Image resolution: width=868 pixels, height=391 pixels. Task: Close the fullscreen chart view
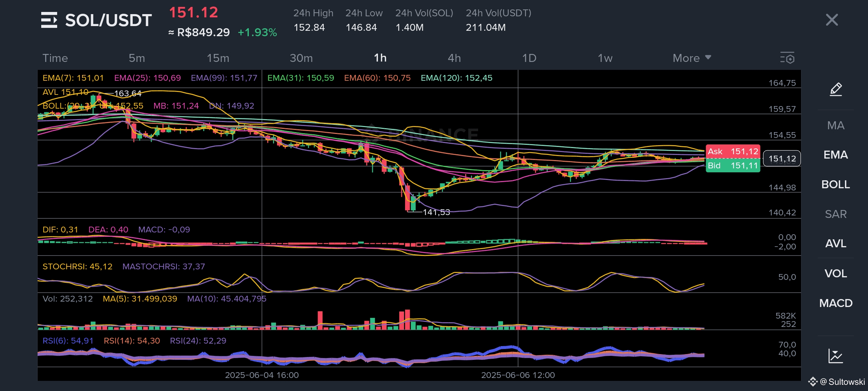[832, 20]
